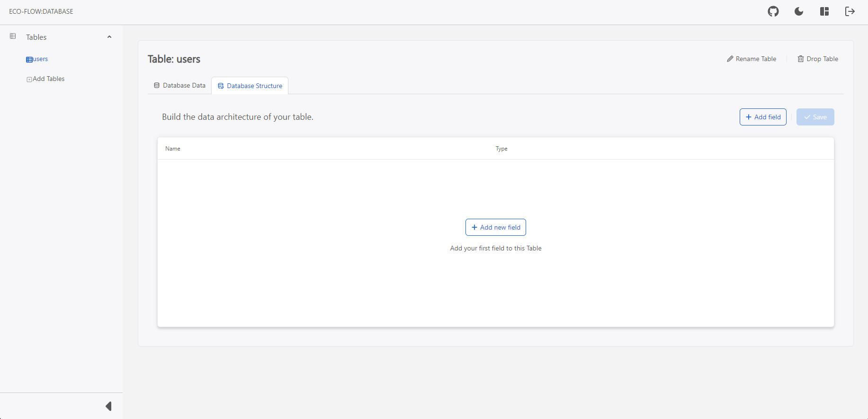Click the ECO-FLOW:DATABASE title

coord(41,11)
